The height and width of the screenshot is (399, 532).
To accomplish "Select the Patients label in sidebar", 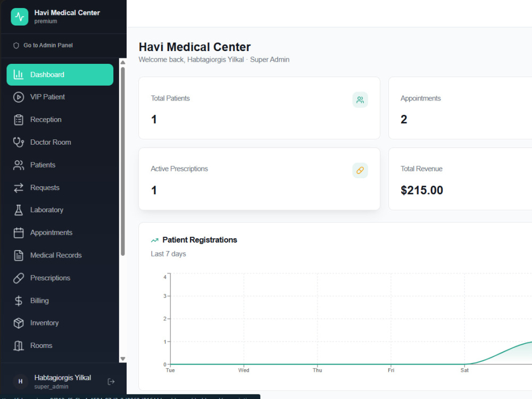I will [x=43, y=165].
